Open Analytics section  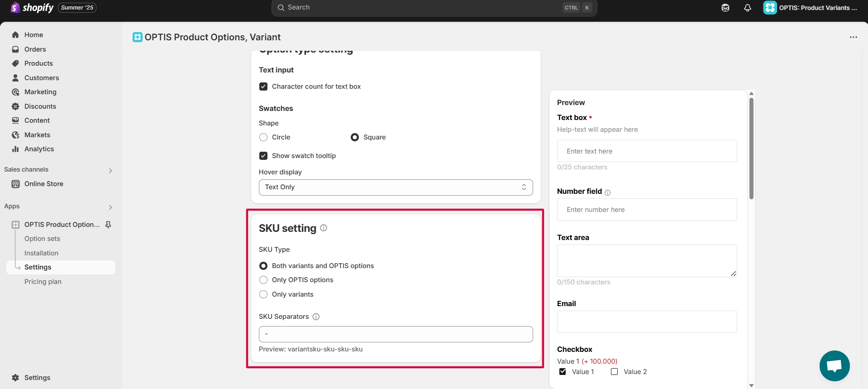[39, 149]
